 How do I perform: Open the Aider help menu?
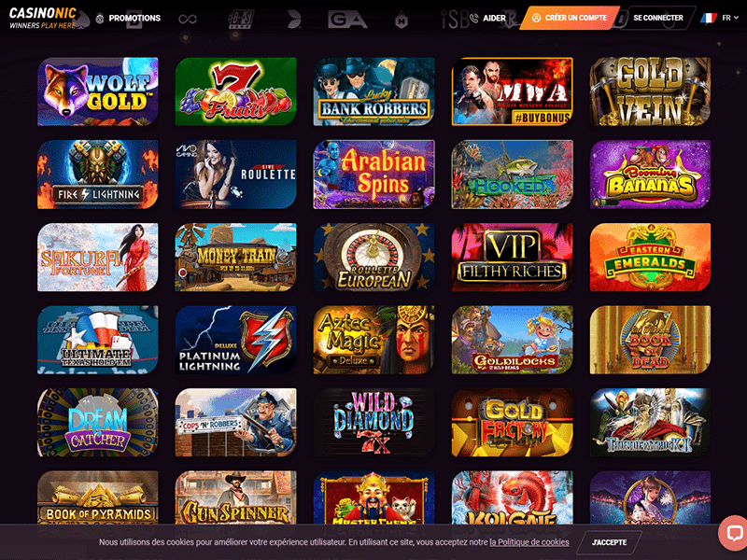point(487,18)
